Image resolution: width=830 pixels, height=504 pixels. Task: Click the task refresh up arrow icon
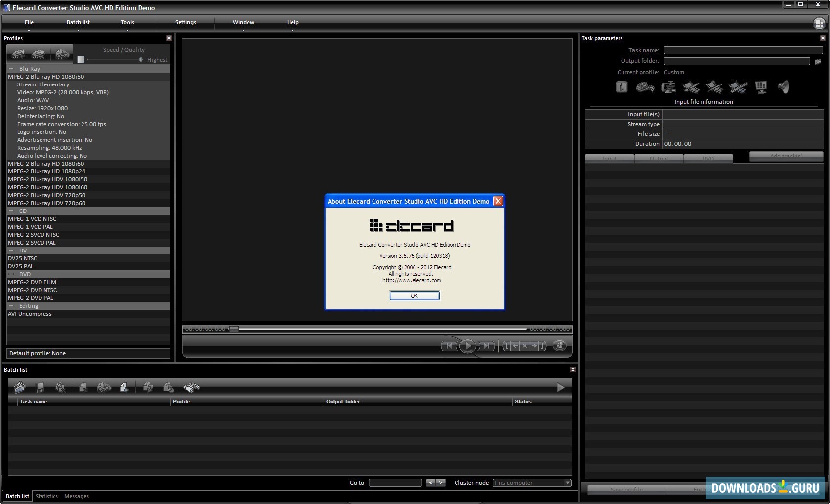point(168,387)
